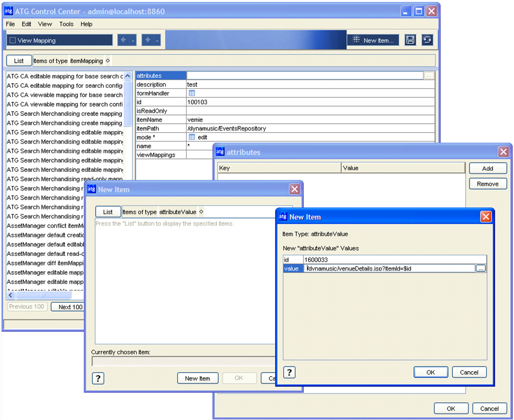Click Cancel in front New Item dialog
The image size is (514, 420).
(x=469, y=372)
